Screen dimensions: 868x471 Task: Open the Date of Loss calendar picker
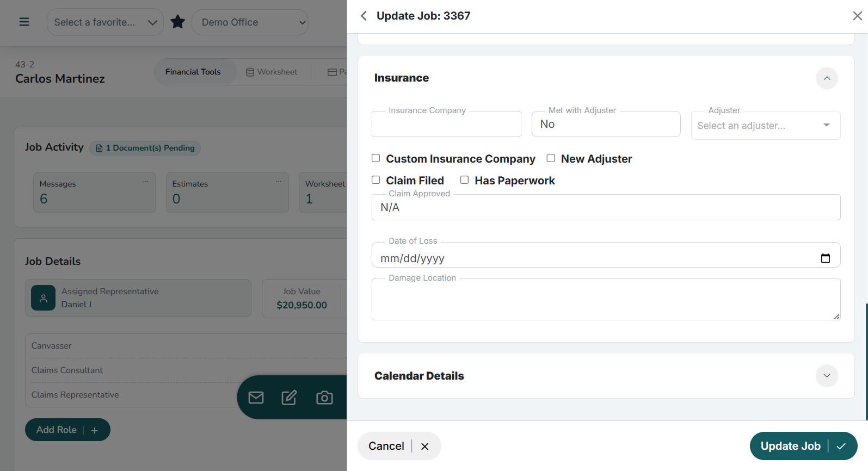click(825, 258)
